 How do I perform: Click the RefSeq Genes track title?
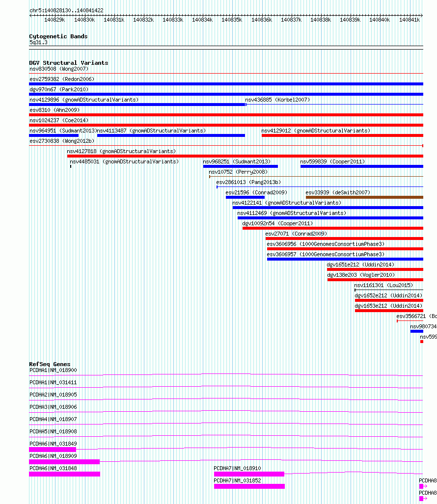coord(50,364)
